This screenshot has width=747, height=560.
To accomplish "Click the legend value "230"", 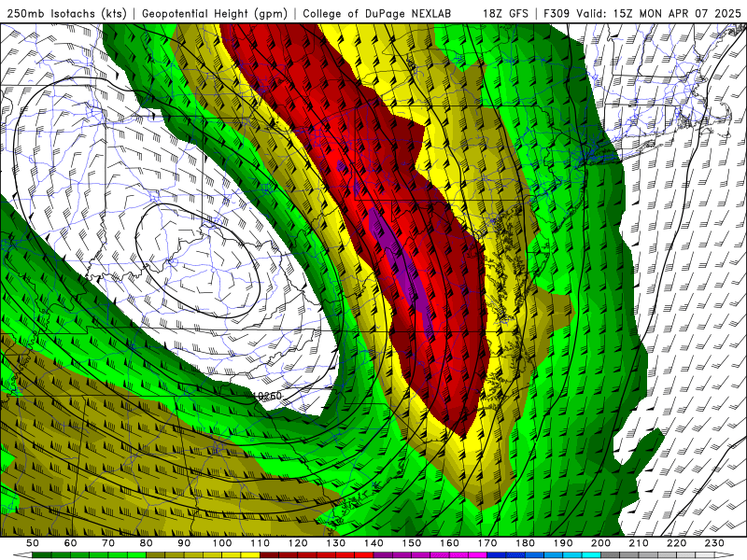I will [x=714, y=543].
